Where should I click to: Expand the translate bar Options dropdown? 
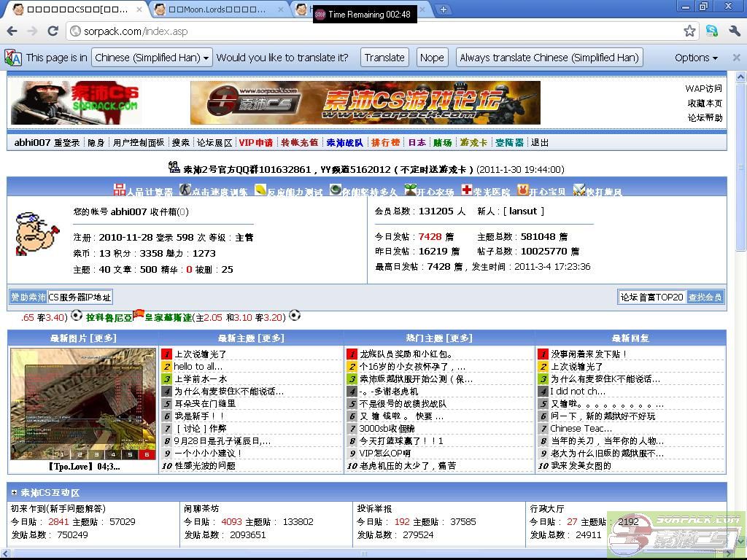(x=696, y=58)
